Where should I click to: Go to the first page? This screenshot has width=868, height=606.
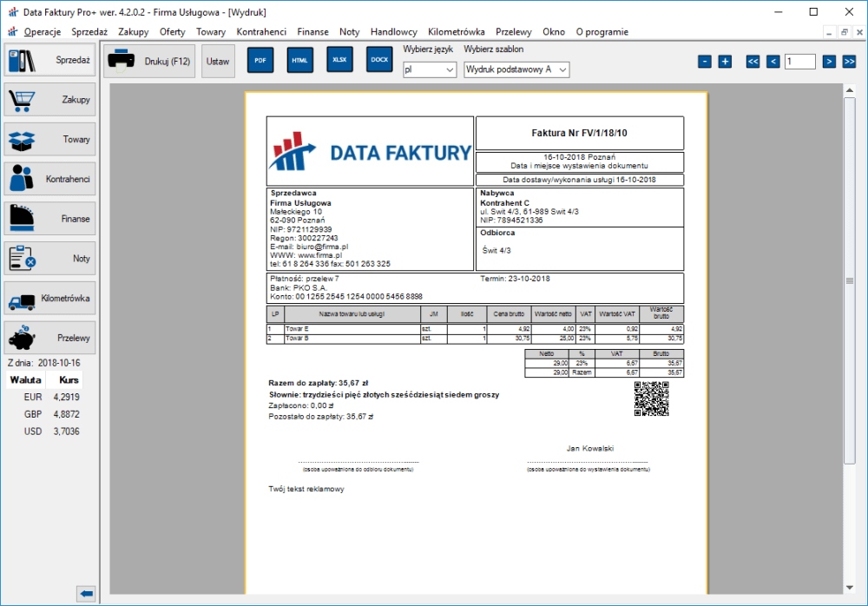point(753,62)
